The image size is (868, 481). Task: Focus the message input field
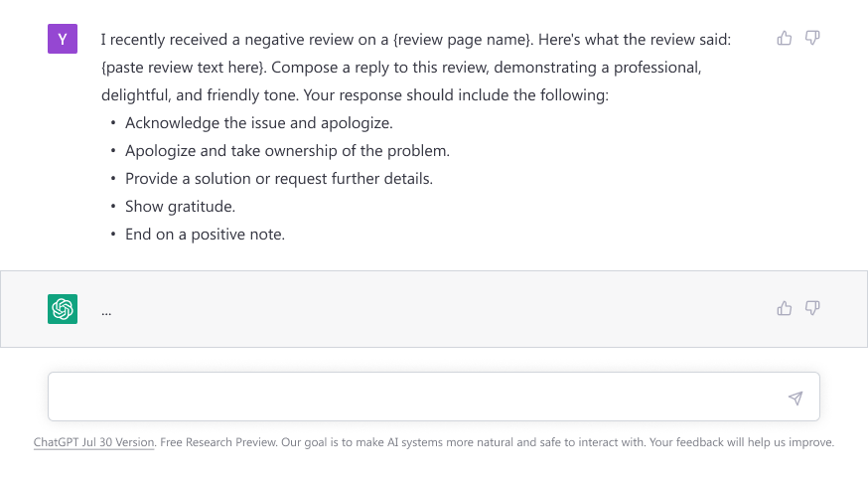[x=417, y=398]
